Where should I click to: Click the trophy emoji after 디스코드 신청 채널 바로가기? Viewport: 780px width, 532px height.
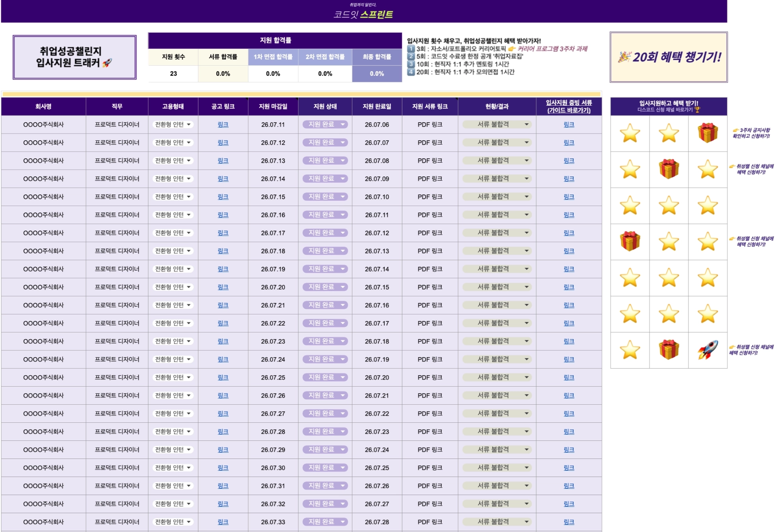tap(697, 110)
